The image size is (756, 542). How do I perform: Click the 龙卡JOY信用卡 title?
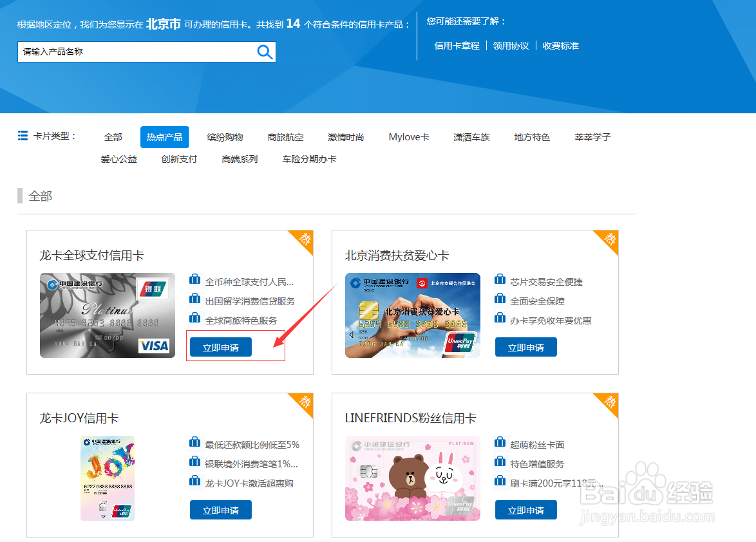79,418
